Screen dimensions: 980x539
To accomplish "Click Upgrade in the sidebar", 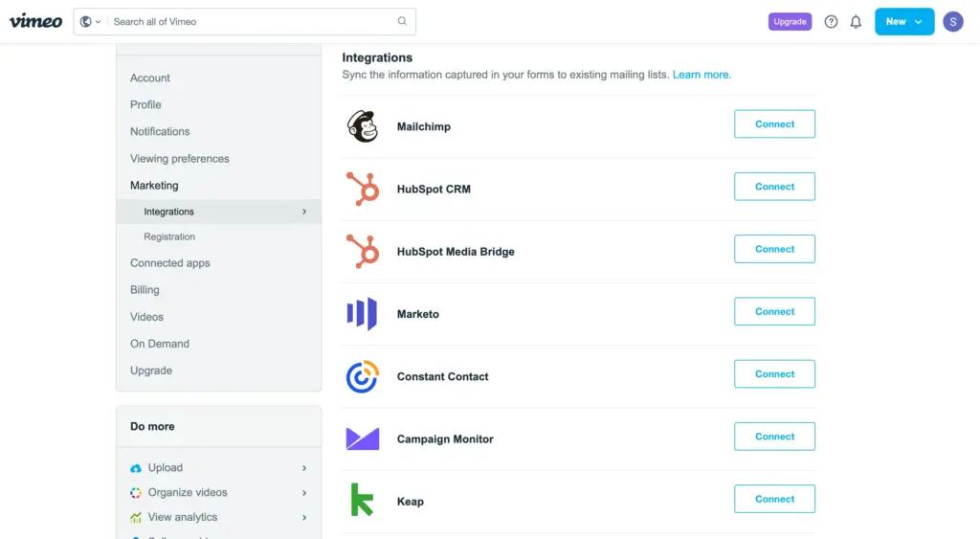I will 151,371.
